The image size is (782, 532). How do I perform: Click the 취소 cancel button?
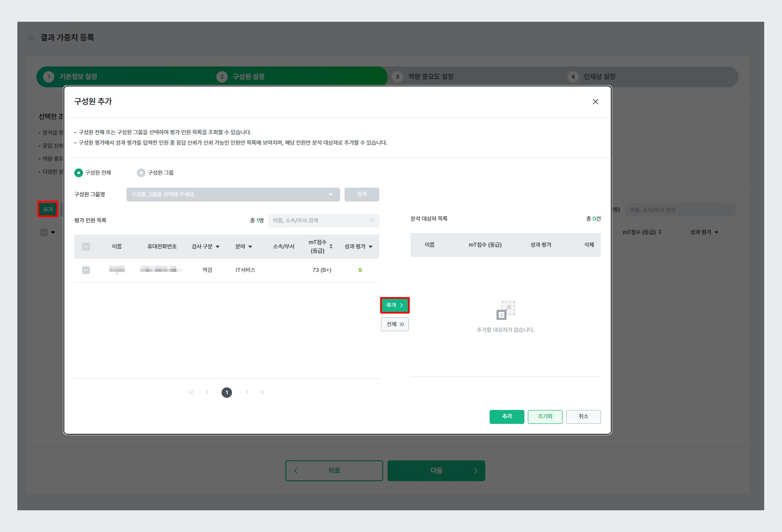point(583,416)
